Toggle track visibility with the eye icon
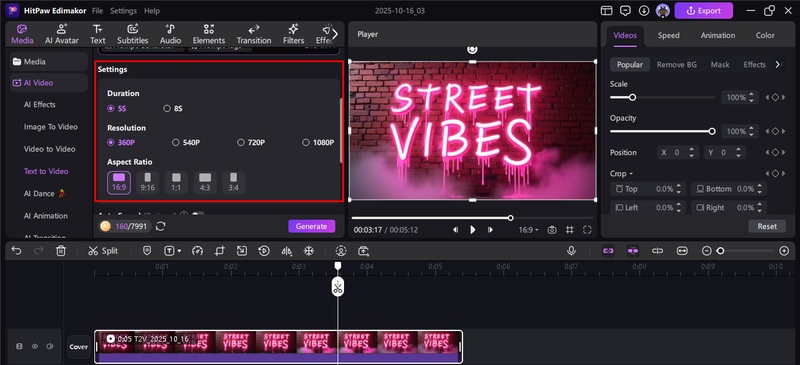Image resolution: width=800 pixels, height=365 pixels. pos(35,346)
